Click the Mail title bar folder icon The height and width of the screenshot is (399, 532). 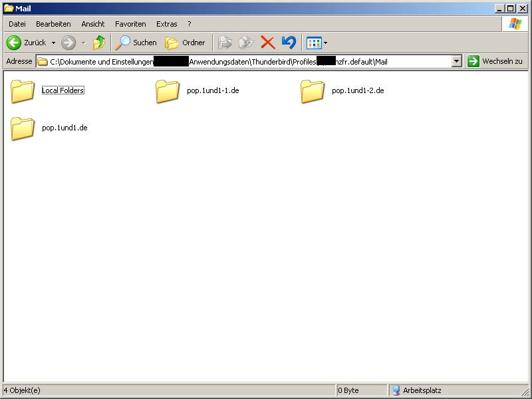[x=9, y=9]
